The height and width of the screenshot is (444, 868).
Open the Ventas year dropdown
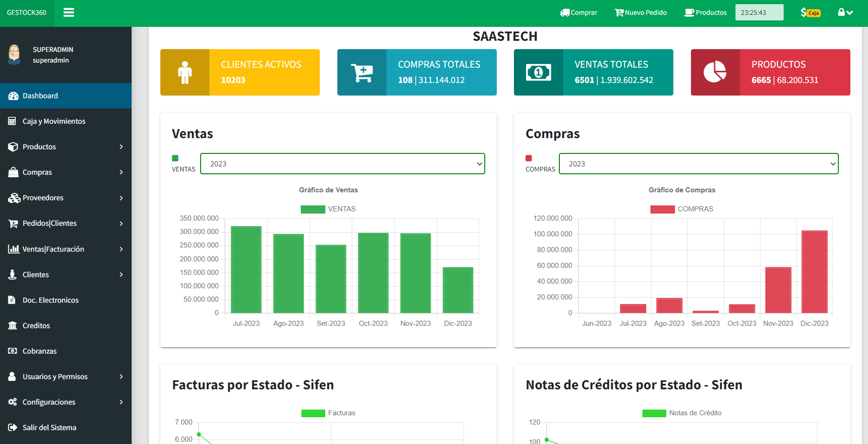click(342, 164)
